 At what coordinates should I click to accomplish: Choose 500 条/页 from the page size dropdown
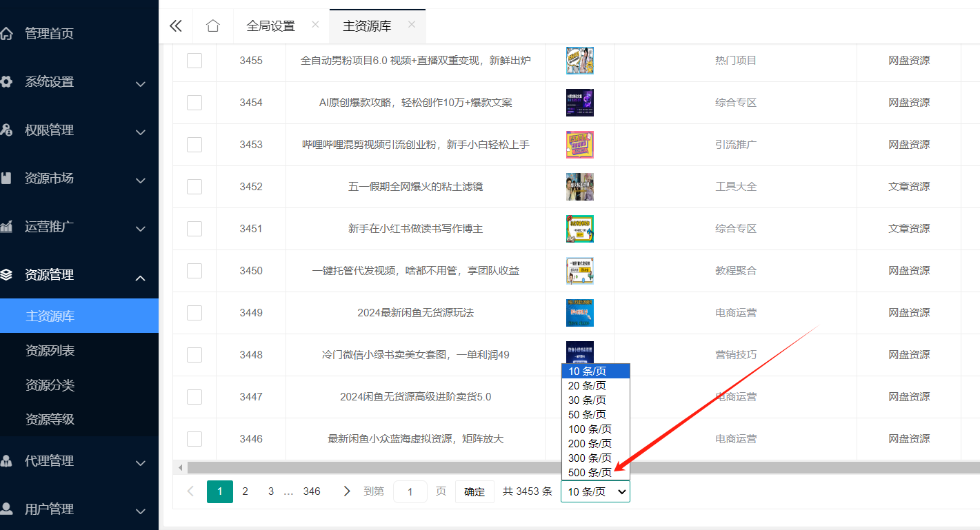click(590, 472)
